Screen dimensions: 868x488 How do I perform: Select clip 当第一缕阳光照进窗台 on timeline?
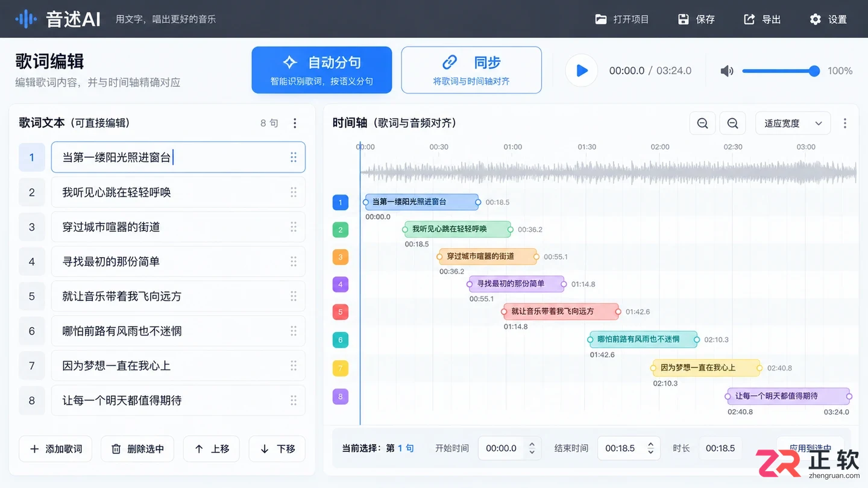(422, 202)
